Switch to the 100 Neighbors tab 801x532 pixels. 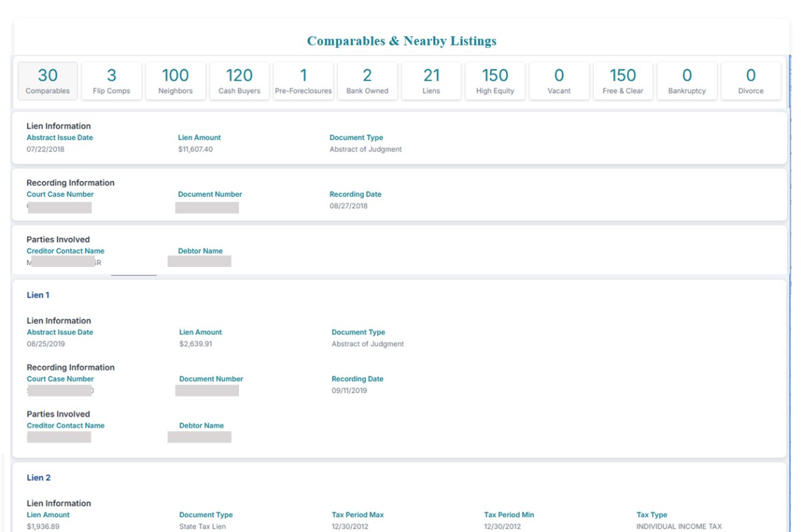pyautogui.click(x=176, y=81)
